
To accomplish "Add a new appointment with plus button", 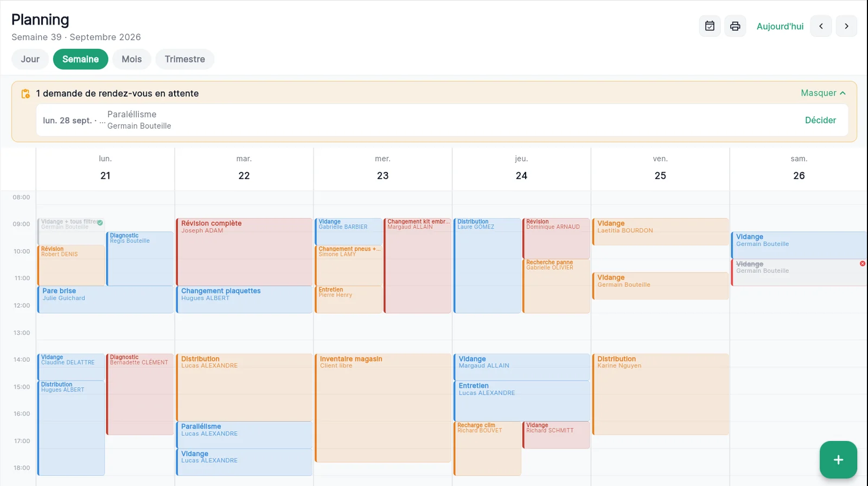I will coord(838,460).
